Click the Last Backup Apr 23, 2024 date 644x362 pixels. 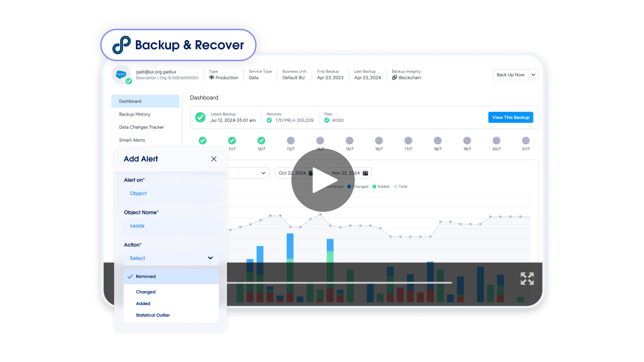point(368,78)
